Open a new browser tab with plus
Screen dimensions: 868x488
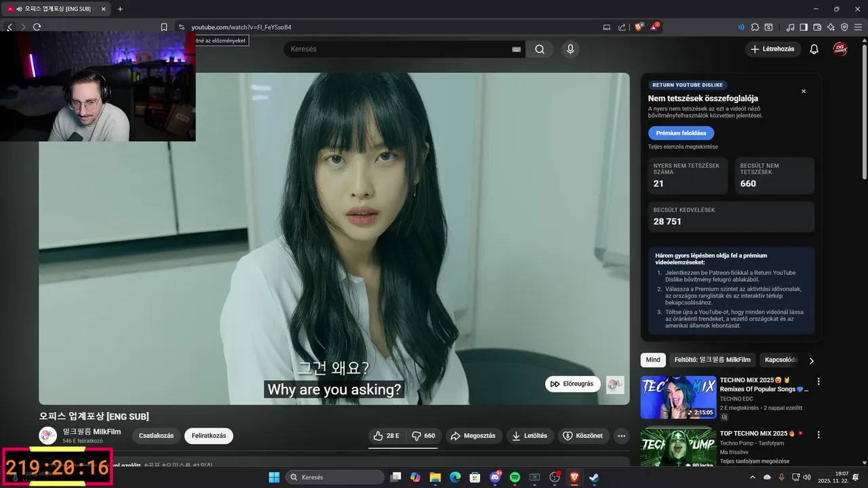click(x=120, y=9)
